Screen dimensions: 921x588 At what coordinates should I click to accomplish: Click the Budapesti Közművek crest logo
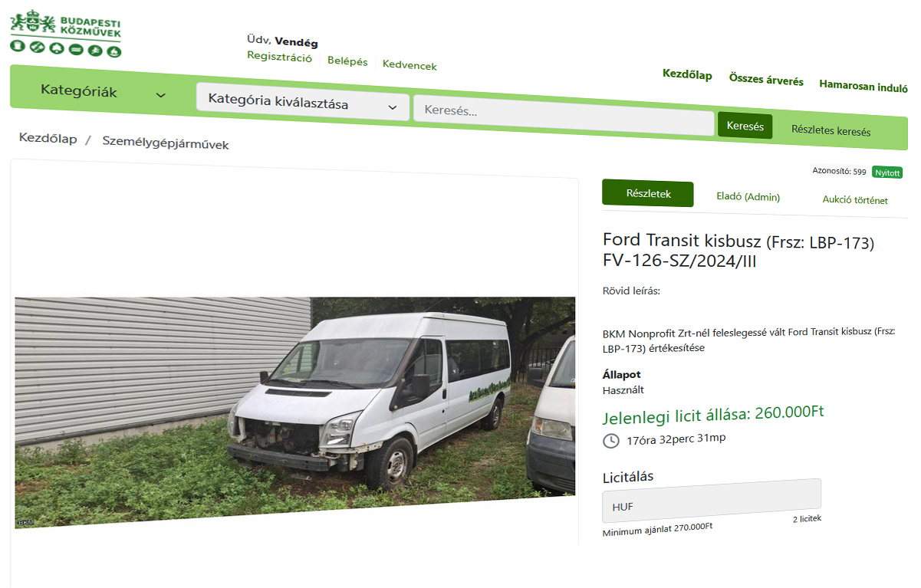(x=66, y=34)
